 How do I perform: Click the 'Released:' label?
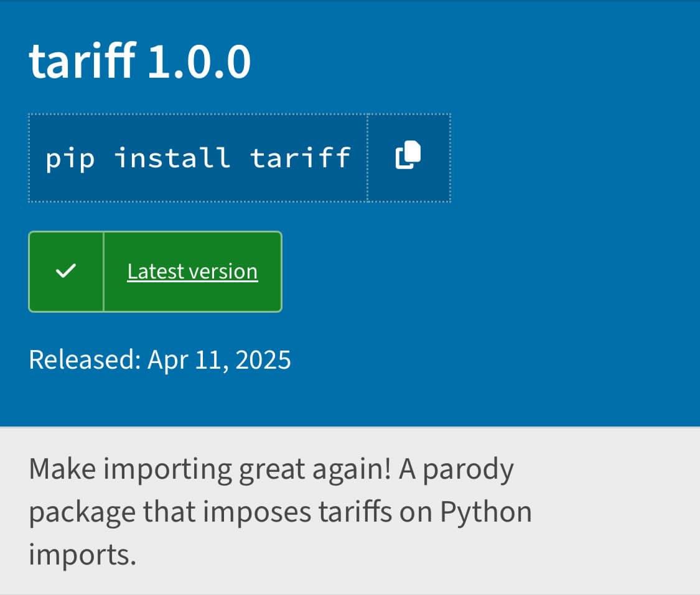coord(85,359)
